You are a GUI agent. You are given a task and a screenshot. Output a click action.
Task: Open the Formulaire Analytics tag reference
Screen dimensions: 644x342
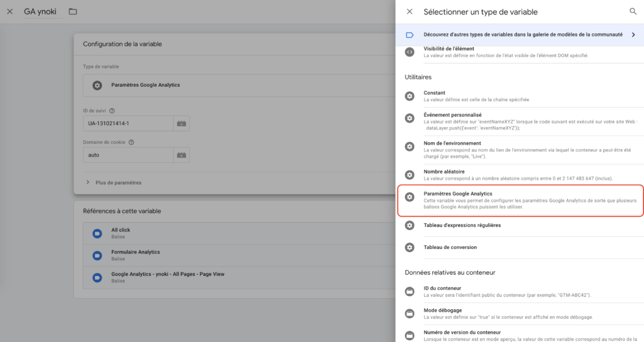click(239, 255)
